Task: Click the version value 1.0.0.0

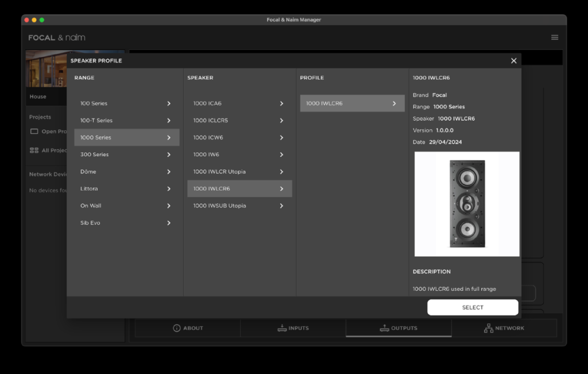Action: 445,130
